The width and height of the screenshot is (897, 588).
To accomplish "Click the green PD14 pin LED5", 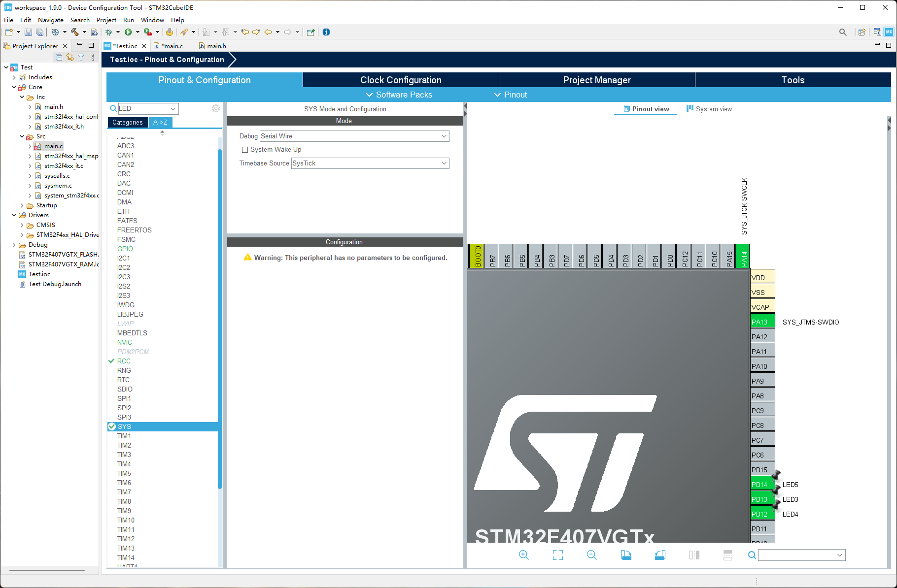I will [x=762, y=485].
